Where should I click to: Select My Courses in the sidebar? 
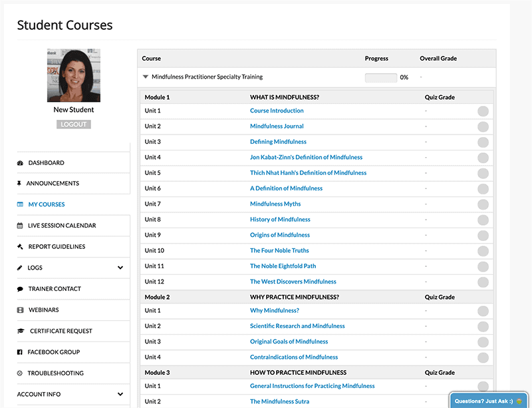(47, 204)
